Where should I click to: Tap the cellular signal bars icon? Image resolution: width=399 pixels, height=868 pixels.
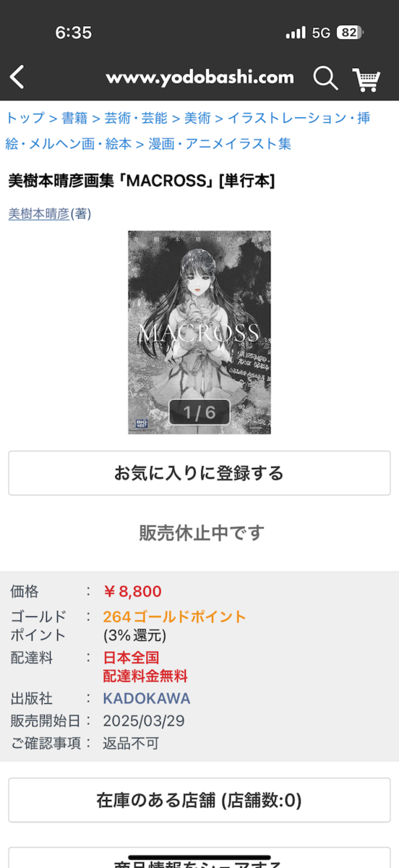tap(296, 33)
